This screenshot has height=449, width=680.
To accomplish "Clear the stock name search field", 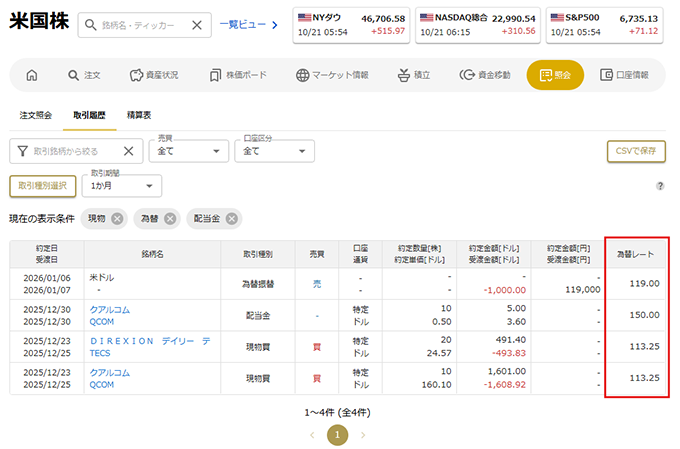I will point(196,25).
